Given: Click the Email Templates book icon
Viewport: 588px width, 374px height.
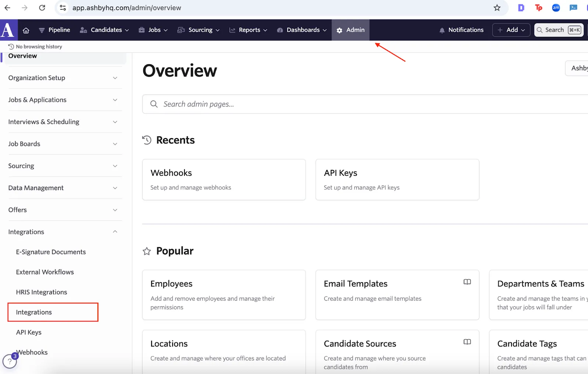Looking at the screenshot, I should [467, 282].
